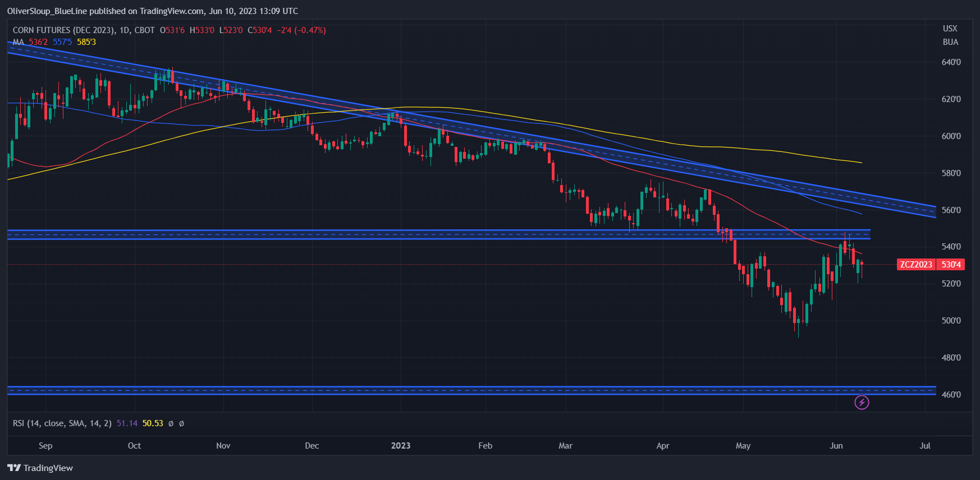The height and width of the screenshot is (480, 980).
Task: Click the TradingView logo at bottom
Action: point(40,468)
